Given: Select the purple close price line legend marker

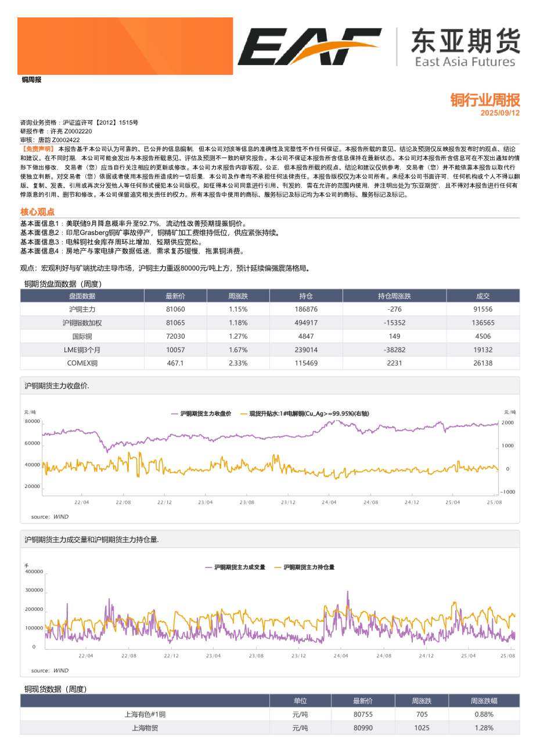Looking at the screenshot, I should click(173, 413).
